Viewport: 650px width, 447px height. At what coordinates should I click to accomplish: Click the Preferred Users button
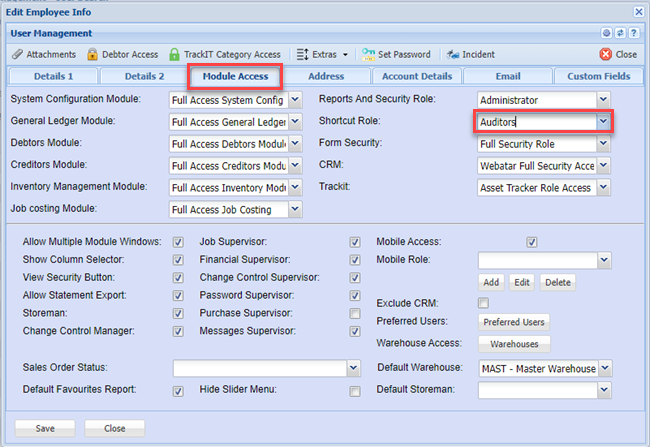(x=513, y=322)
